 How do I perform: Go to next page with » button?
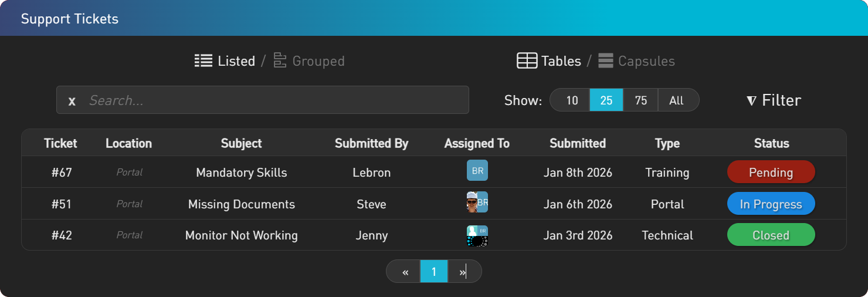coord(463,272)
